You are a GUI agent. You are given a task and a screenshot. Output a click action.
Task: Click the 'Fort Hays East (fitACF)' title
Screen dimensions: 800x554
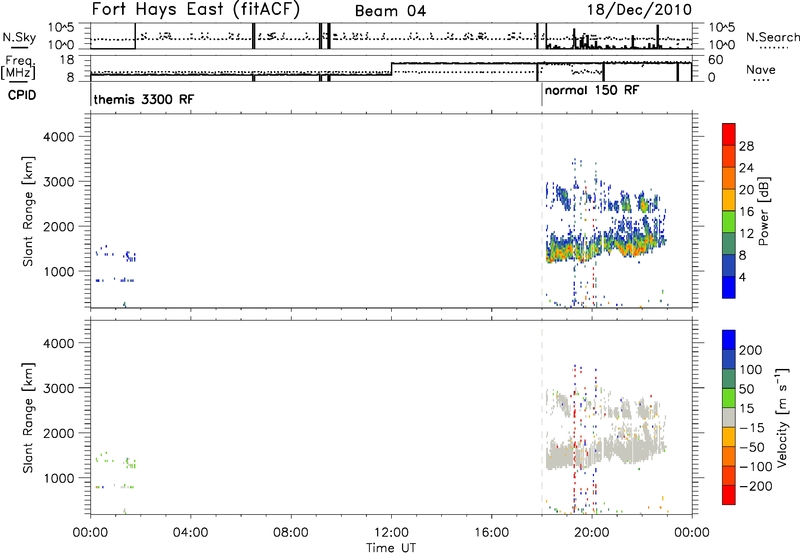(195, 10)
